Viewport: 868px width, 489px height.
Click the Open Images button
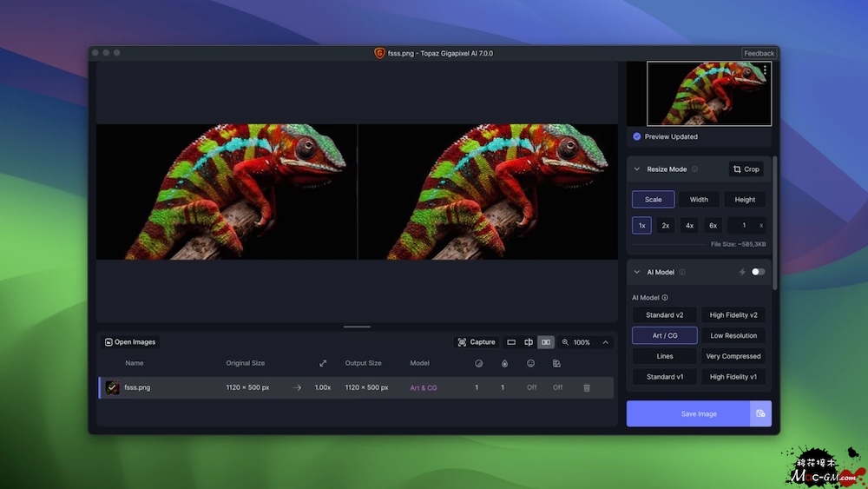tap(131, 342)
